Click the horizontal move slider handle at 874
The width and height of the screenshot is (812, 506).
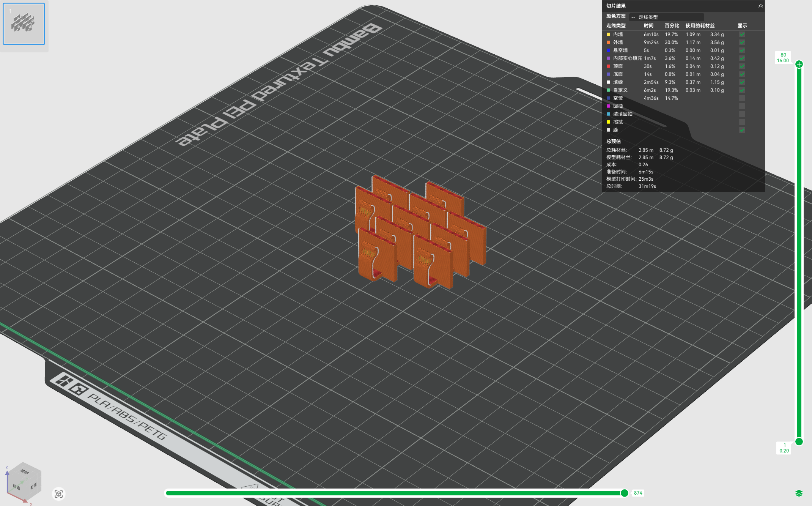coord(624,493)
